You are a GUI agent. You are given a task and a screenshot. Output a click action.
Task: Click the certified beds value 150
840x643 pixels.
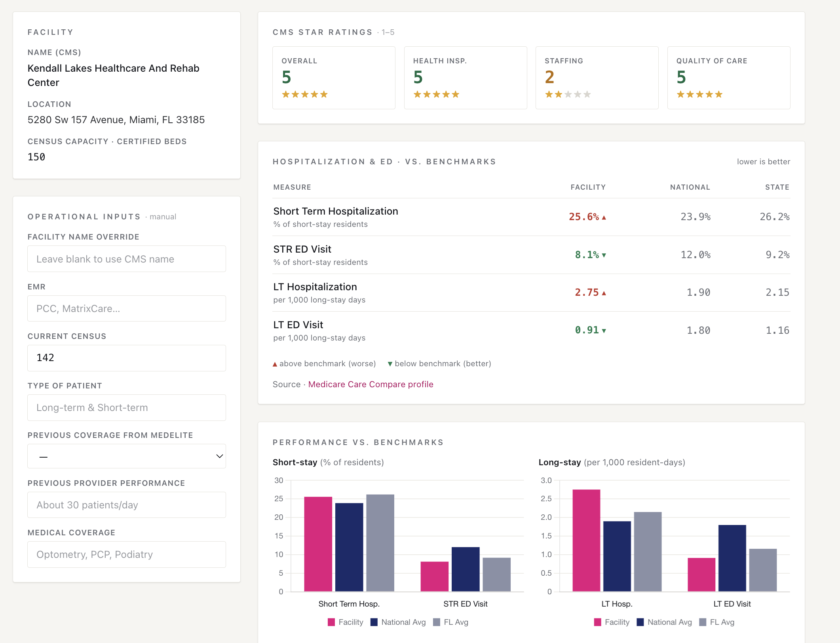tap(36, 157)
